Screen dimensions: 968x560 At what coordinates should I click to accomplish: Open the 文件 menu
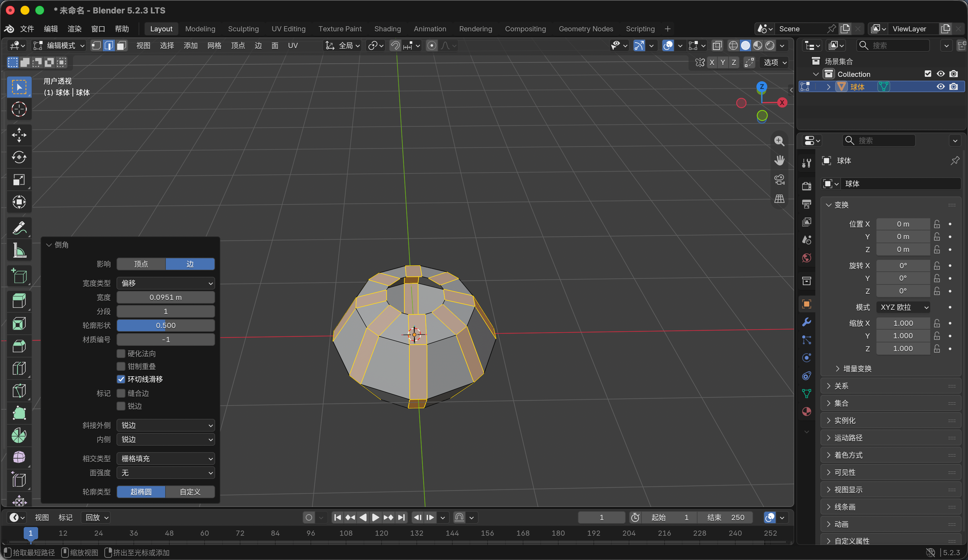pyautogui.click(x=27, y=29)
